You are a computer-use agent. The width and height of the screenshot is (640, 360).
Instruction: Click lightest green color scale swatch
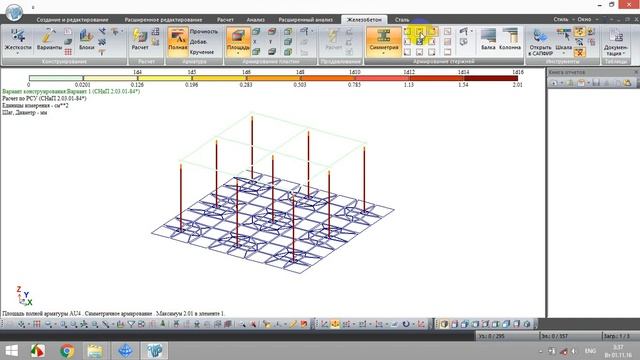[56, 78]
